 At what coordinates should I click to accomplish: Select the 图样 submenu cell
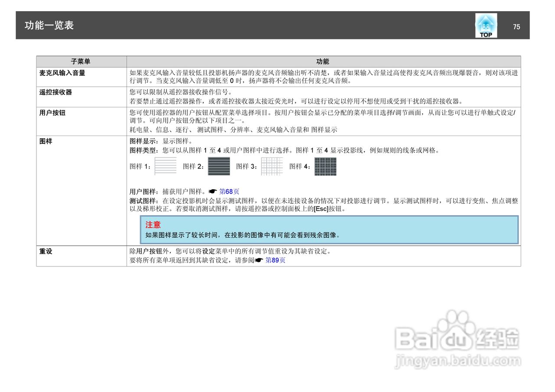tap(82, 191)
